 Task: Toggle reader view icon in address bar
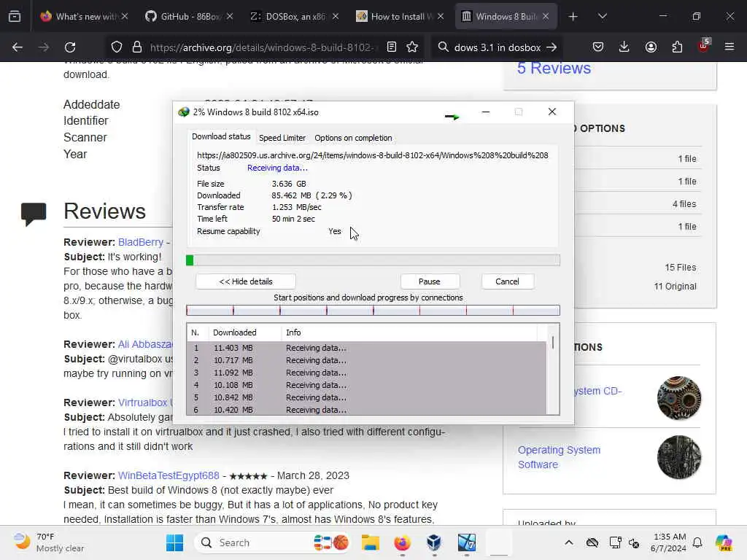click(392, 47)
